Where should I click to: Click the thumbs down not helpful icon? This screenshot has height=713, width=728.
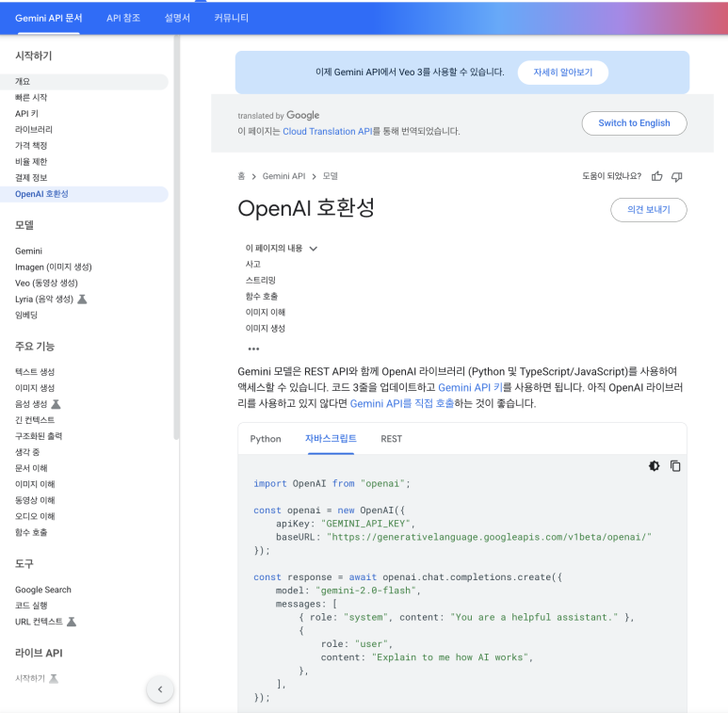point(677,176)
